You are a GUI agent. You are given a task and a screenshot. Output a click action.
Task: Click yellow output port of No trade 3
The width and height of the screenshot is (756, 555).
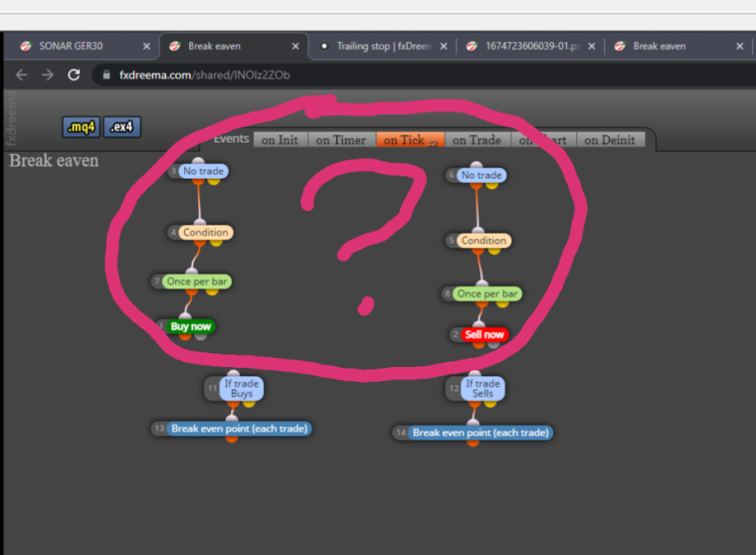[x=214, y=181]
